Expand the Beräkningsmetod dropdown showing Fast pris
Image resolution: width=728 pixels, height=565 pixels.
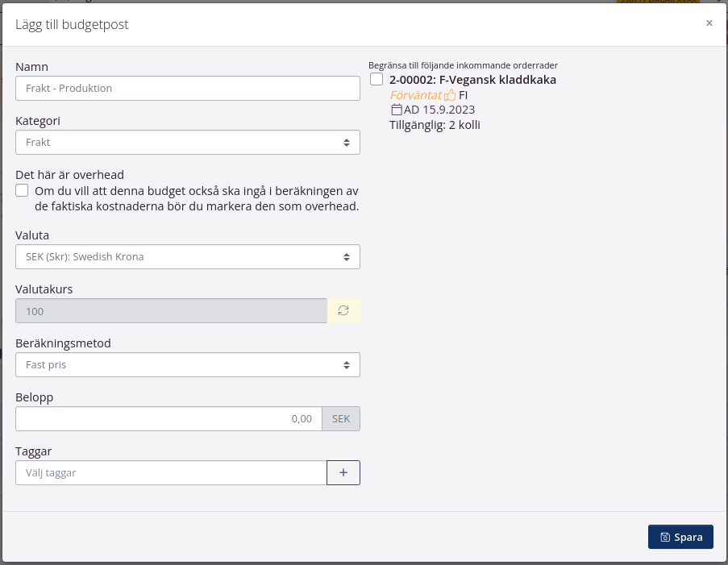(x=188, y=365)
